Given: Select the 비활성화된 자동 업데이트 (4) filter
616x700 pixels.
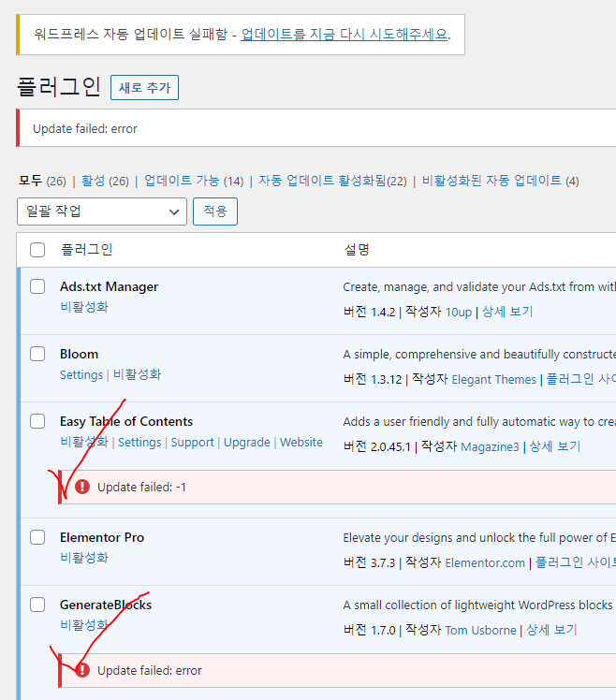Looking at the screenshot, I should [x=500, y=181].
